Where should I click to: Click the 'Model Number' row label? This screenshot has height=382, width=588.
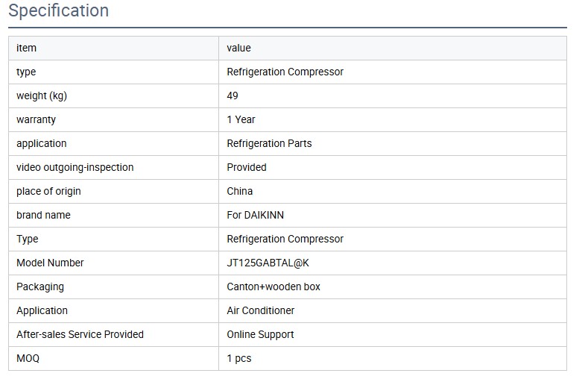pyautogui.click(x=50, y=263)
